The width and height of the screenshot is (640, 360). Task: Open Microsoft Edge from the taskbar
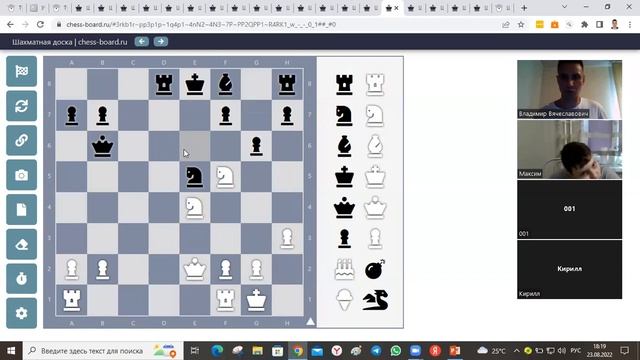pyautogui.click(x=217, y=351)
